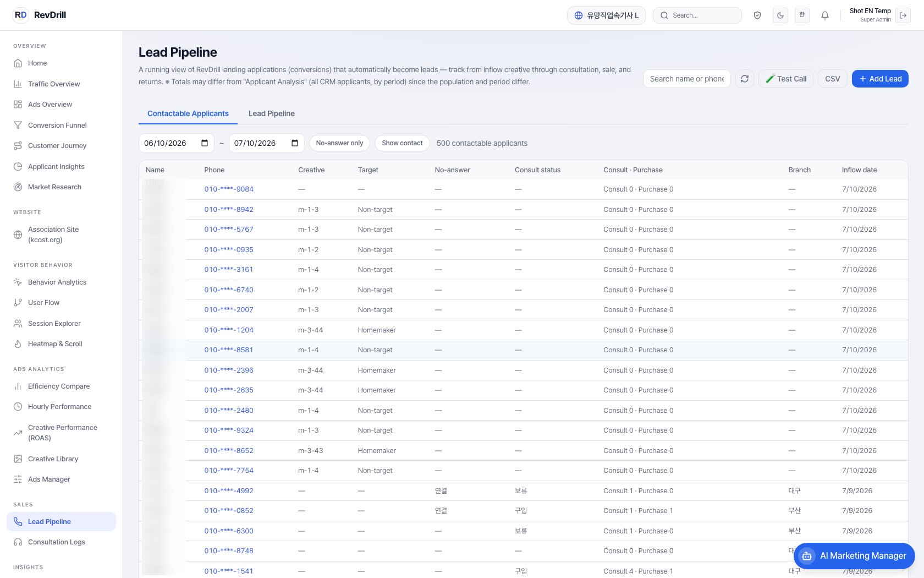
Task: Click the 06/10/2026 start date field
Action: click(x=177, y=143)
